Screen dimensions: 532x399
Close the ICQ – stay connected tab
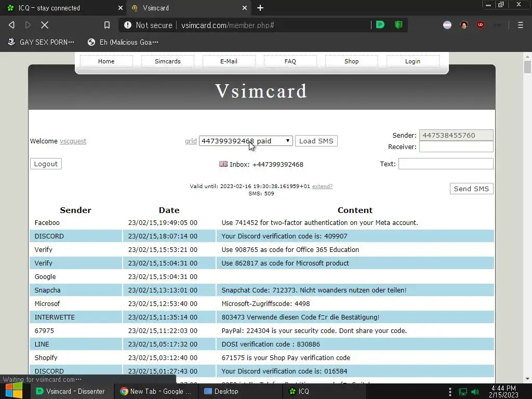click(120, 8)
